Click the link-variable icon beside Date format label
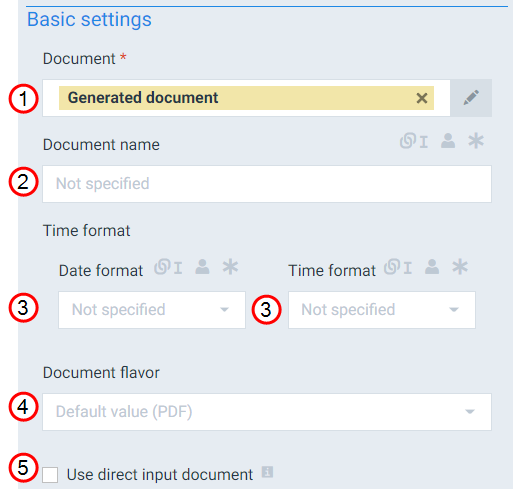Viewport: 513px width, 489px height. tap(168, 267)
